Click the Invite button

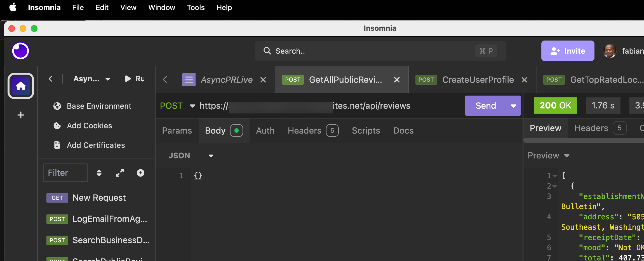(x=568, y=51)
